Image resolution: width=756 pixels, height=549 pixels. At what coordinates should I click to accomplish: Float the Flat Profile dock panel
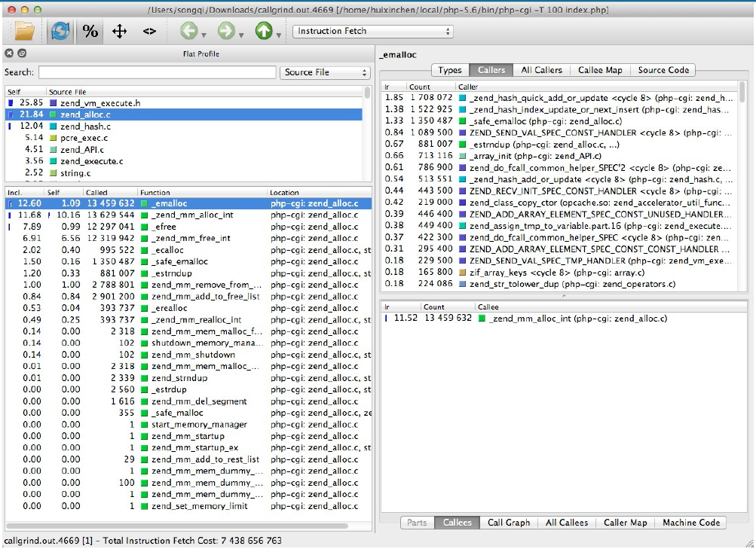[22, 53]
